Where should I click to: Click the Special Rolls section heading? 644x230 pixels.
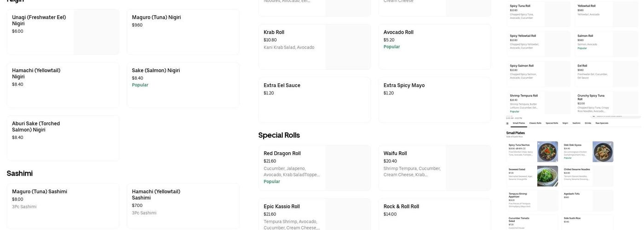point(279,135)
